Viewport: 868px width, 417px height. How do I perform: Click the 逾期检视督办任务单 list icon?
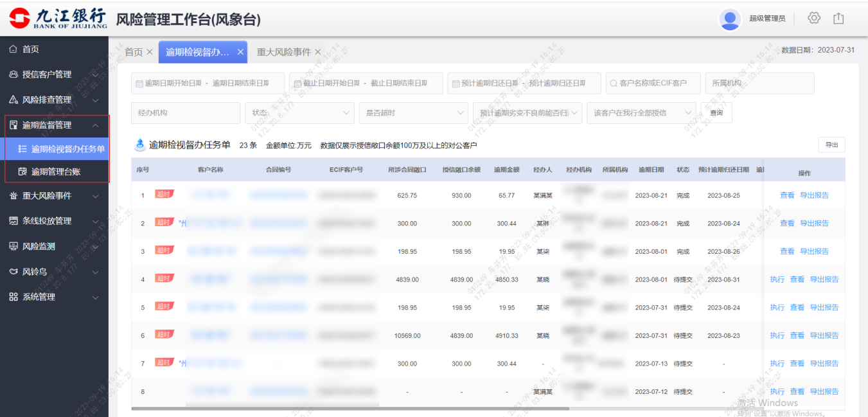(x=22, y=149)
